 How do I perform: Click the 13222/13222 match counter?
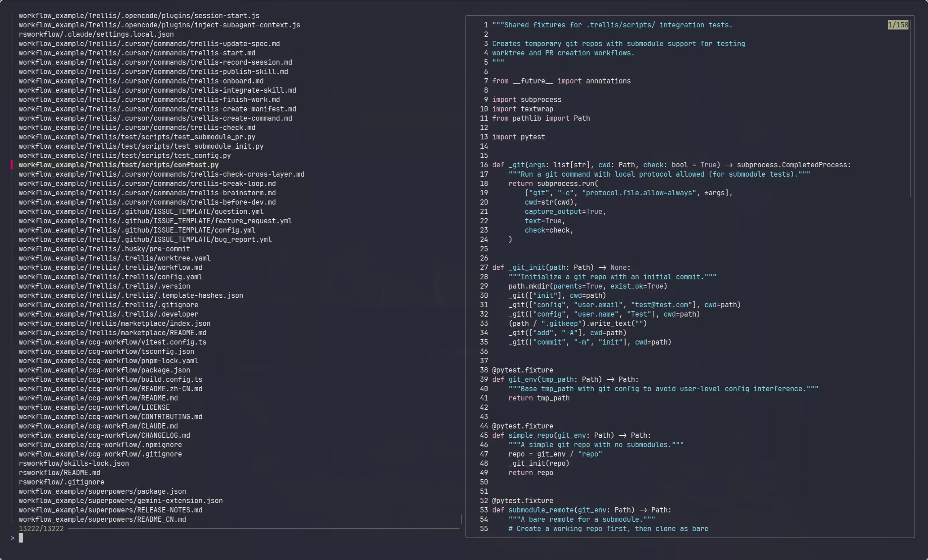pos(41,529)
